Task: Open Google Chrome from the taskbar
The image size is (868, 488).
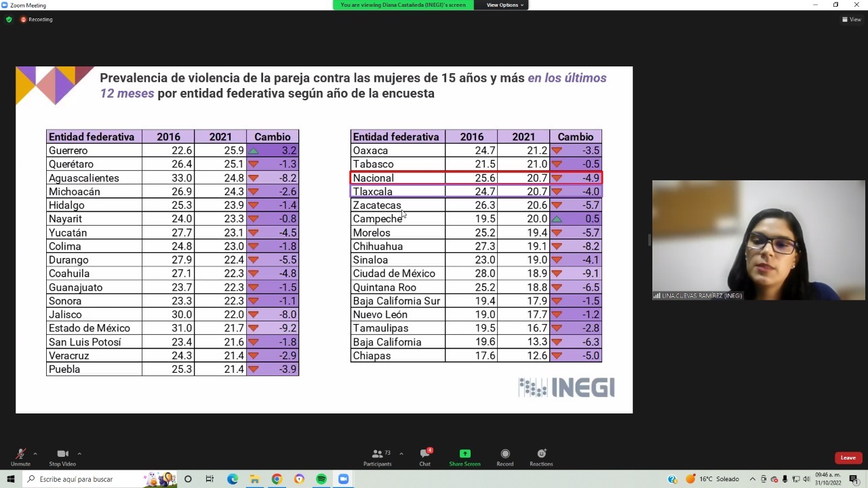Action: (x=277, y=479)
